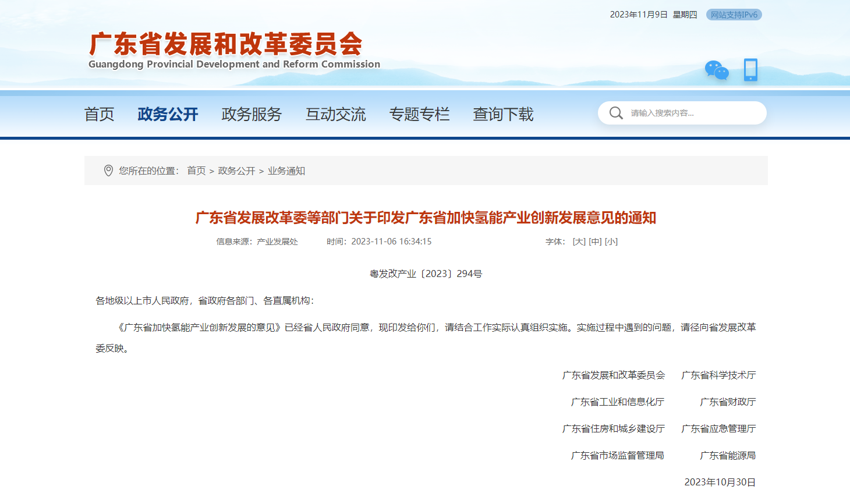The height and width of the screenshot is (504, 850).
Task: Open the 互动交流 navigation item
Action: pos(335,114)
